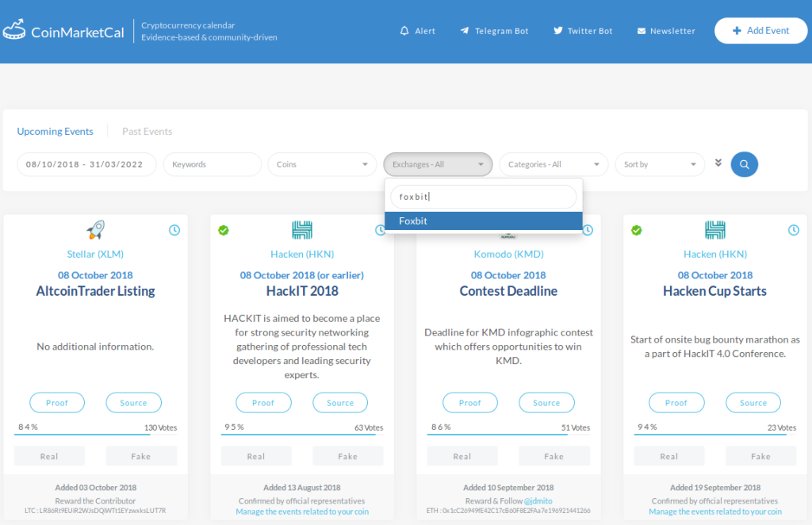The image size is (812, 525).
Task: View Proof for Hacken Cup Starts
Action: point(676,403)
